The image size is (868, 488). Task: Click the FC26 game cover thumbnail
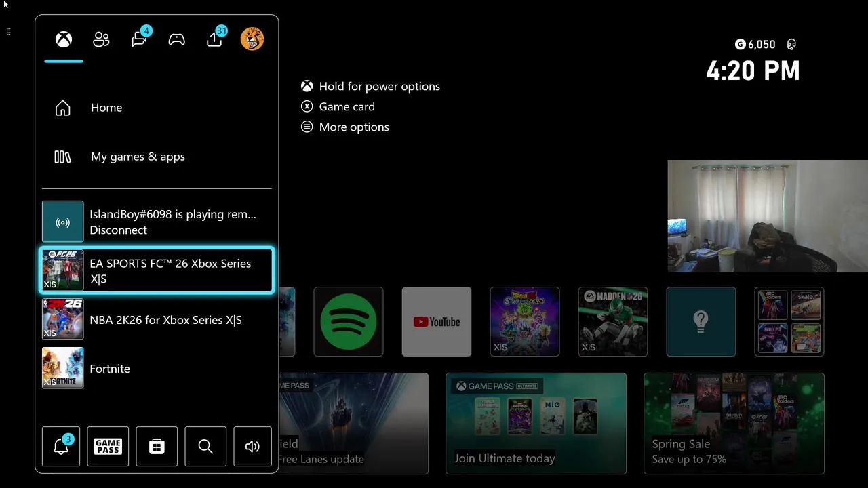(x=63, y=271)
